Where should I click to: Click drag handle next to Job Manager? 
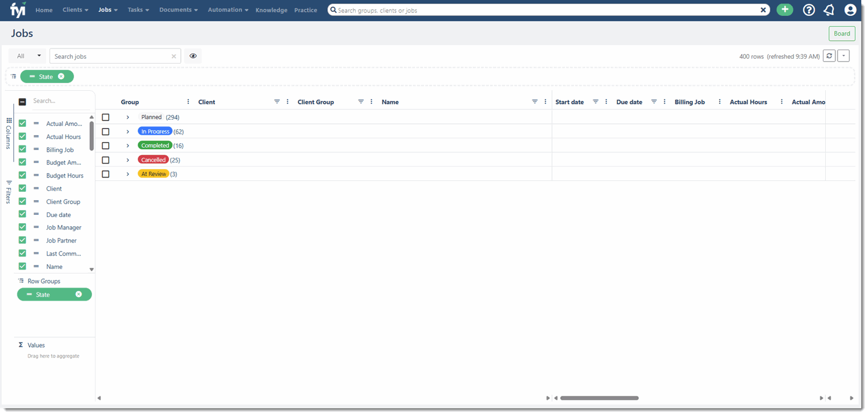36,227
